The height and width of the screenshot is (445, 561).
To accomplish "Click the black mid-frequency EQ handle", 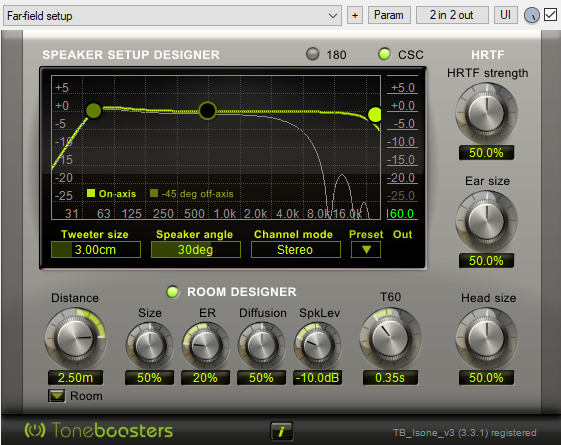I will pos(208,111).
